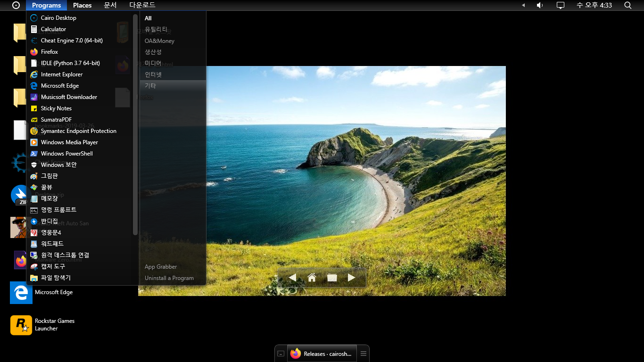Image resolution: width=644 pixels, height=362 pixels.
Task: Open the taskbar list menu icon
Action: (x=363, y=354)
